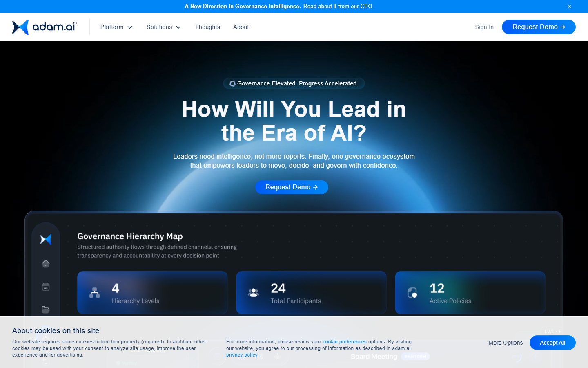Accept all cookies
Viewport: 588px width, 368px height.
(x=552, y=343)
